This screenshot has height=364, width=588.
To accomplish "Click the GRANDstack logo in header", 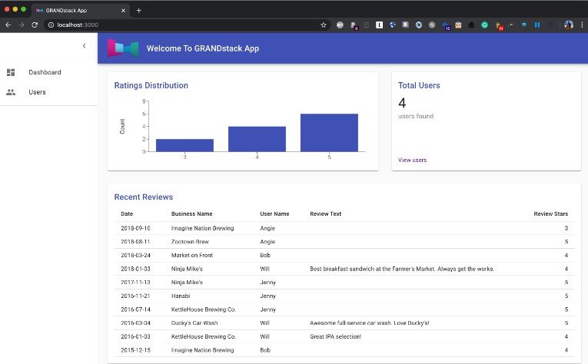I will pos(122,48).
